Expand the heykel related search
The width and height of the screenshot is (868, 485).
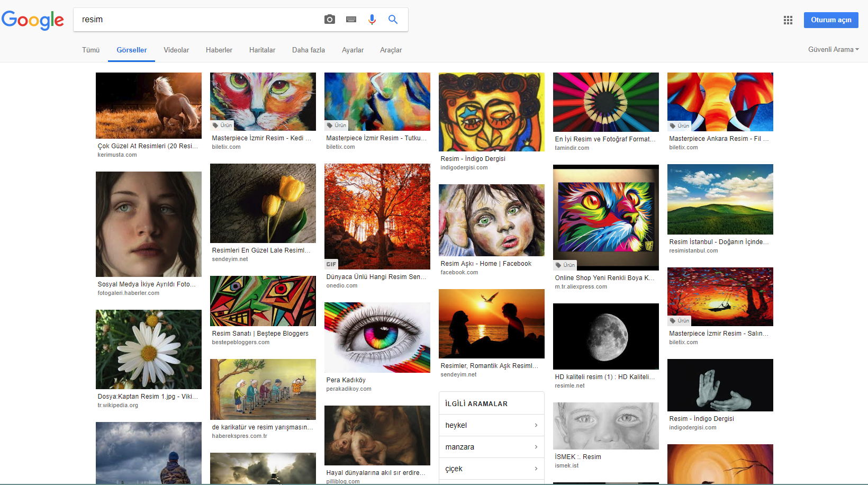coord(492,425)
